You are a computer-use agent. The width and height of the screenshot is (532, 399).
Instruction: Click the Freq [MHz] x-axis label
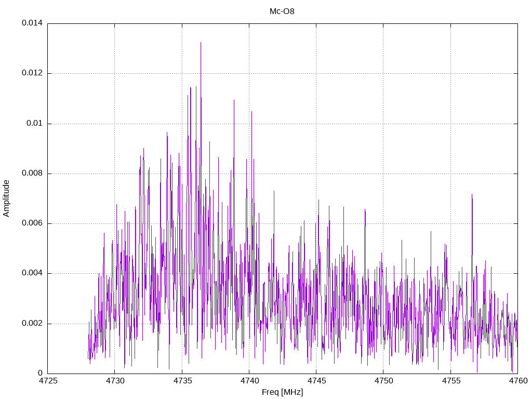282,392
